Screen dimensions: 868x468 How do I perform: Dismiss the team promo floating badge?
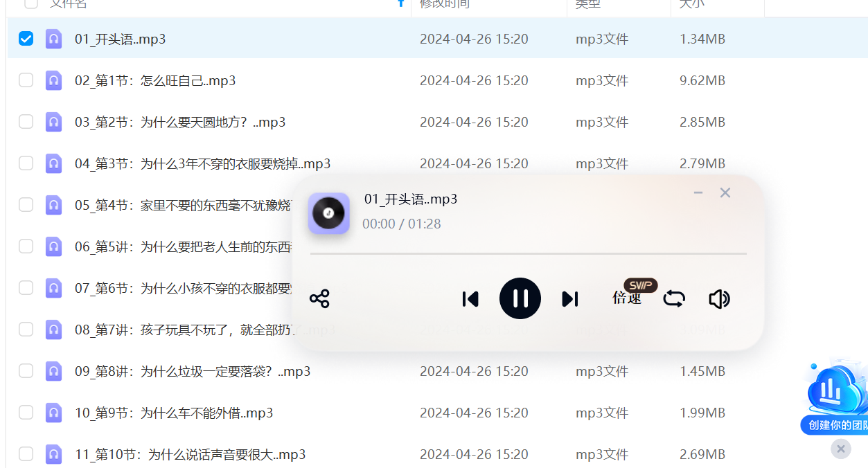tap(840, 449)
